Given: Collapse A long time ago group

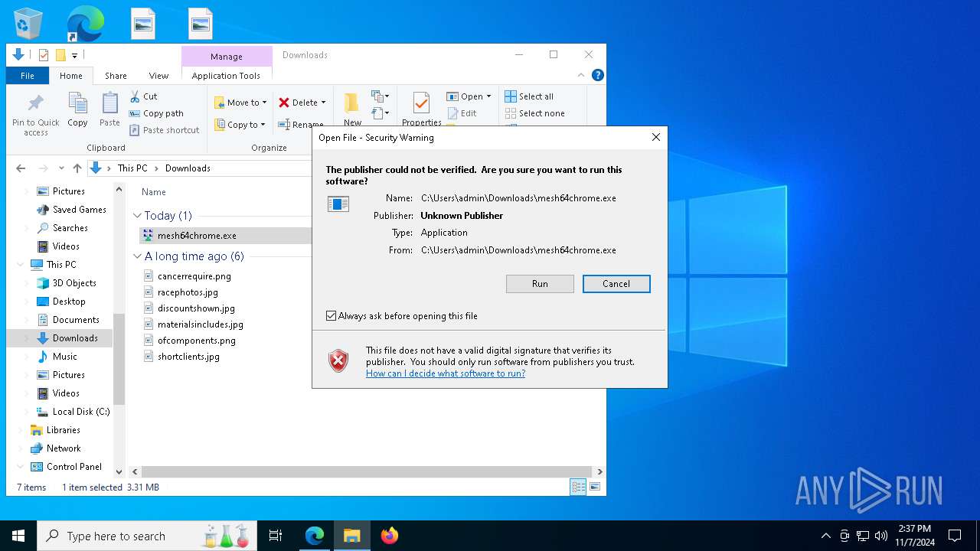Looking at the screenshot, I should coord(138,256).
